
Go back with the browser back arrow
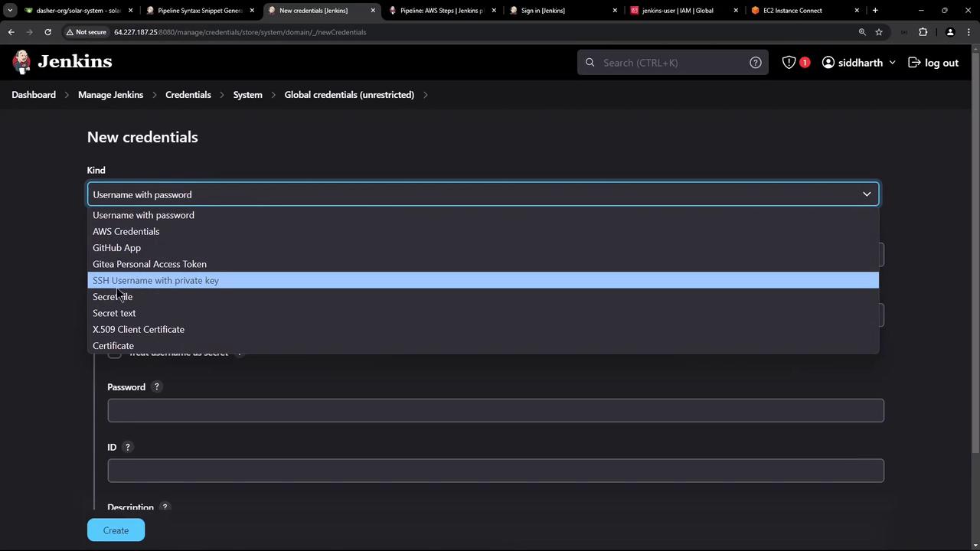(11, 32)
